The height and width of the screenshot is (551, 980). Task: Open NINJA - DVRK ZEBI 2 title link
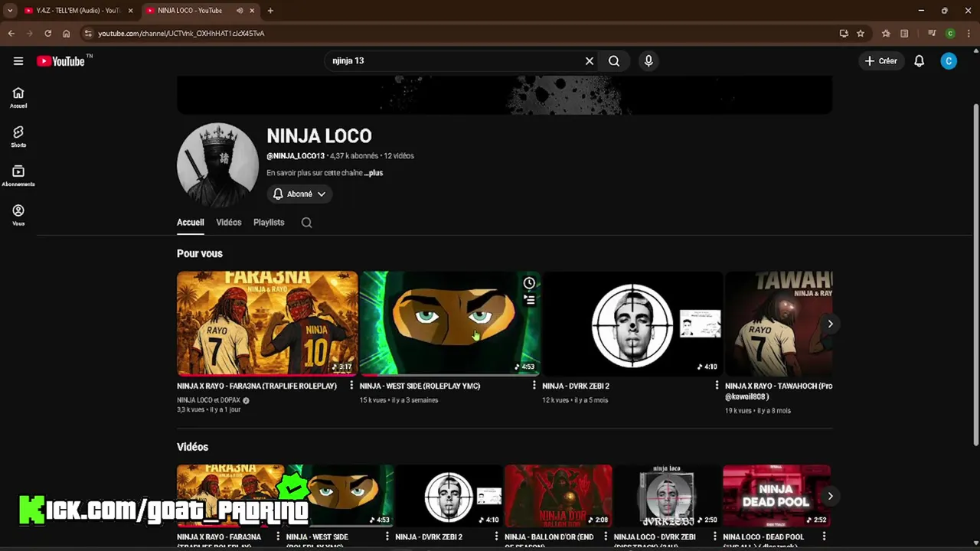(576, 386)
